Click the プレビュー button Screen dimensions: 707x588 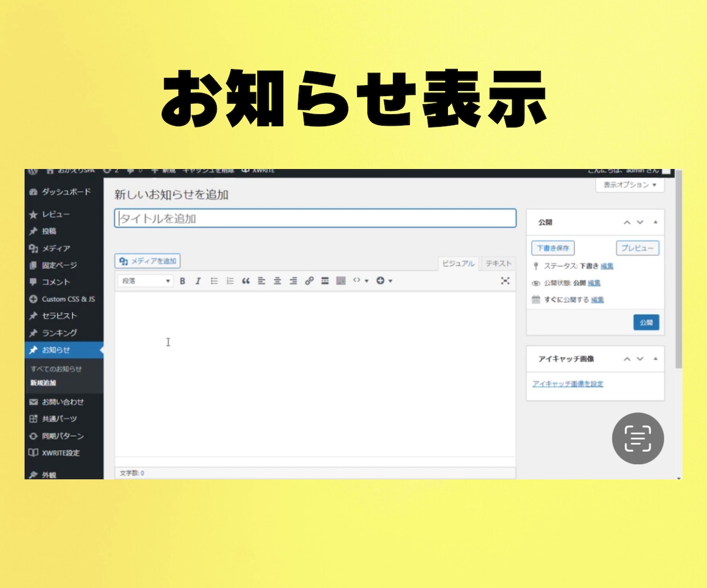click(637, 248)
